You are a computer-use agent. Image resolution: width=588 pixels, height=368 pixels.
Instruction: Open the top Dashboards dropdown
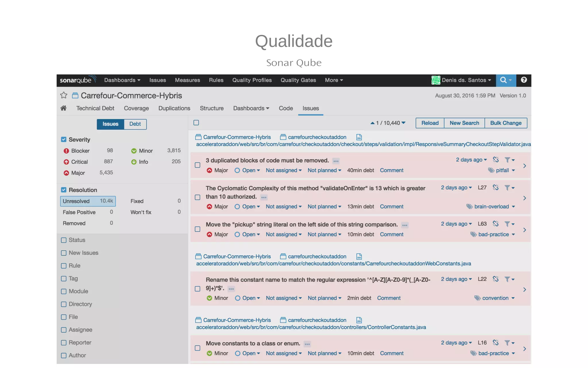point(122,80)
